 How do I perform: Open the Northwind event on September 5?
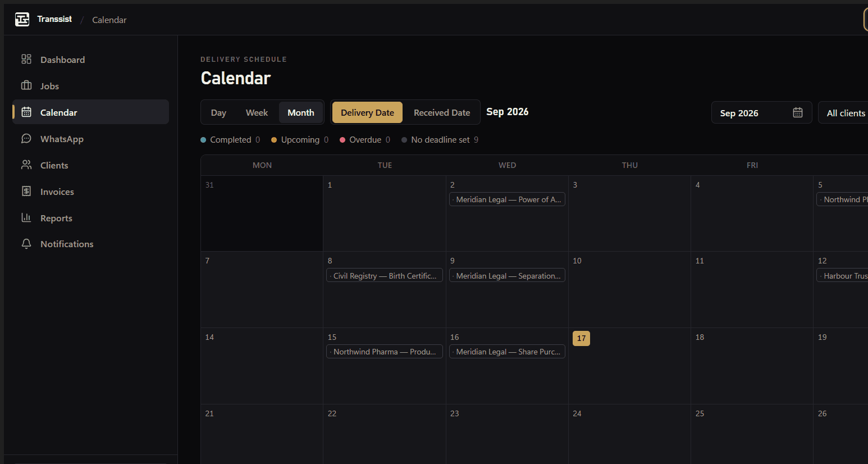pyautogui.click(x=842, y=199)
